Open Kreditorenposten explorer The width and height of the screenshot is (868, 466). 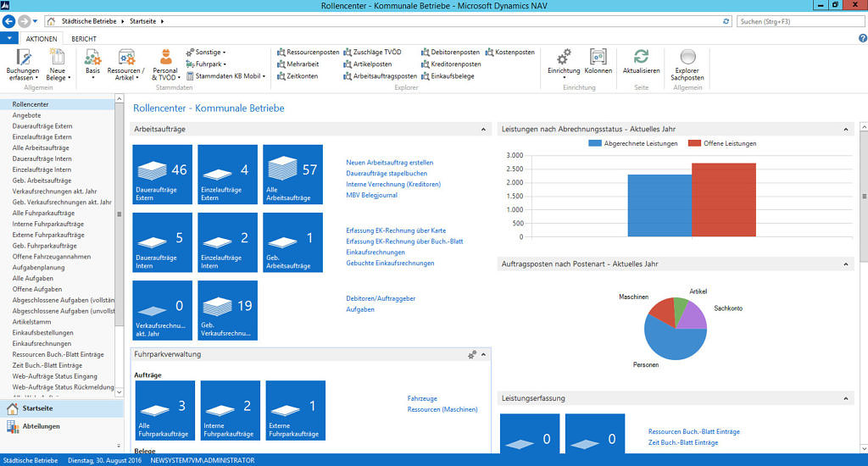(451, 64)
